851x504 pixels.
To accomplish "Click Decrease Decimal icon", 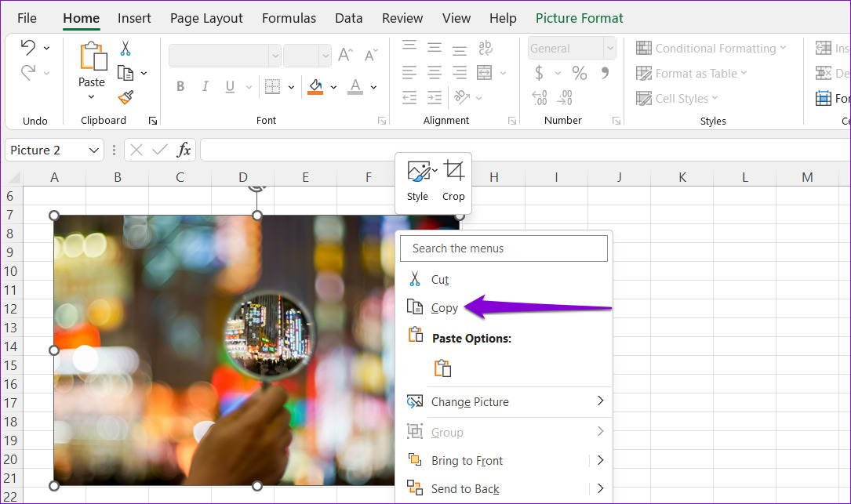I will coord(565,98).
